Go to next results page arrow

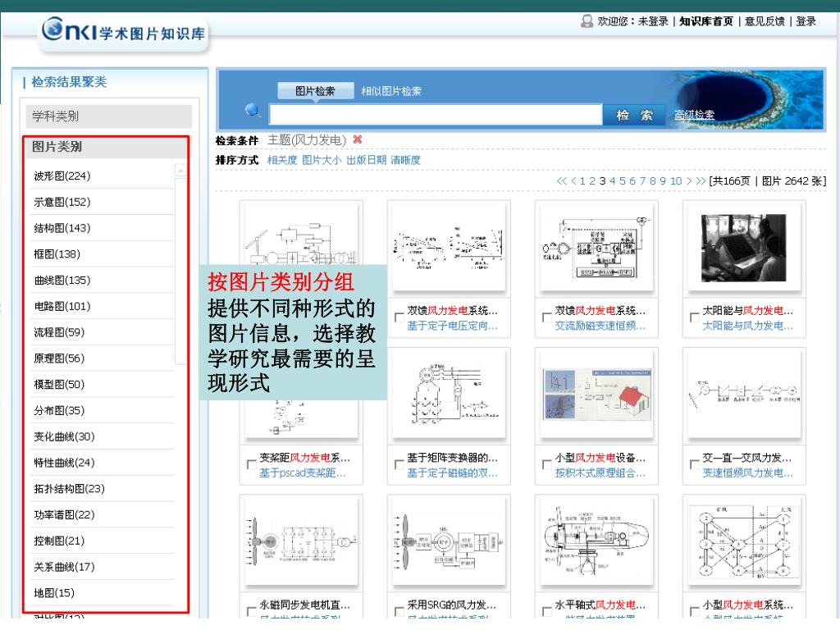tap(689, 181)
